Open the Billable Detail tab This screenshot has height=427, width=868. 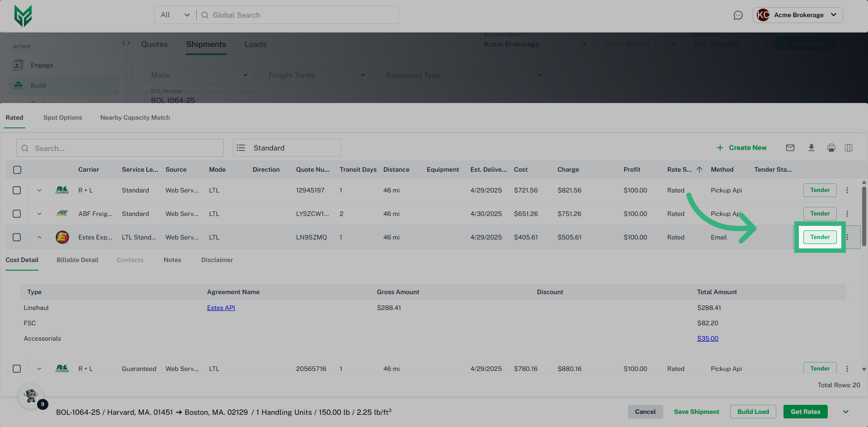[77, 260]
